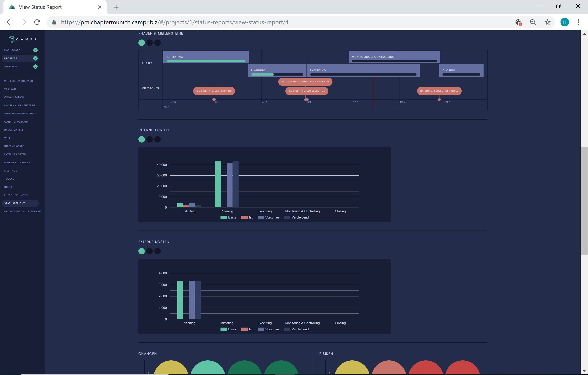Open Infos in sidebar
588x375 pixels.
(x=8, y=187)
